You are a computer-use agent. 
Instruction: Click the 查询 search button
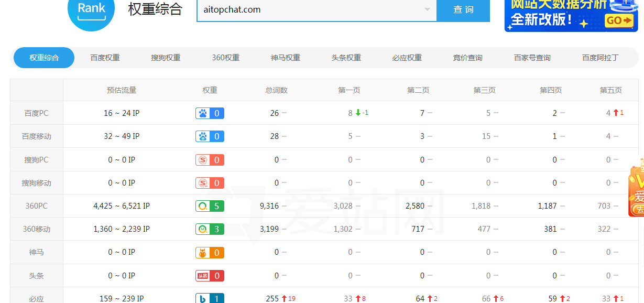[x=463, y=10]
